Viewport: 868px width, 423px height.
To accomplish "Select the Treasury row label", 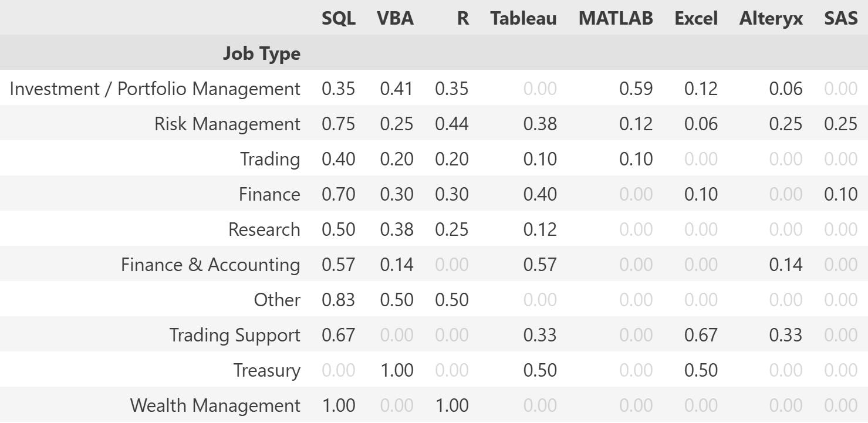I will pos(267,370).
